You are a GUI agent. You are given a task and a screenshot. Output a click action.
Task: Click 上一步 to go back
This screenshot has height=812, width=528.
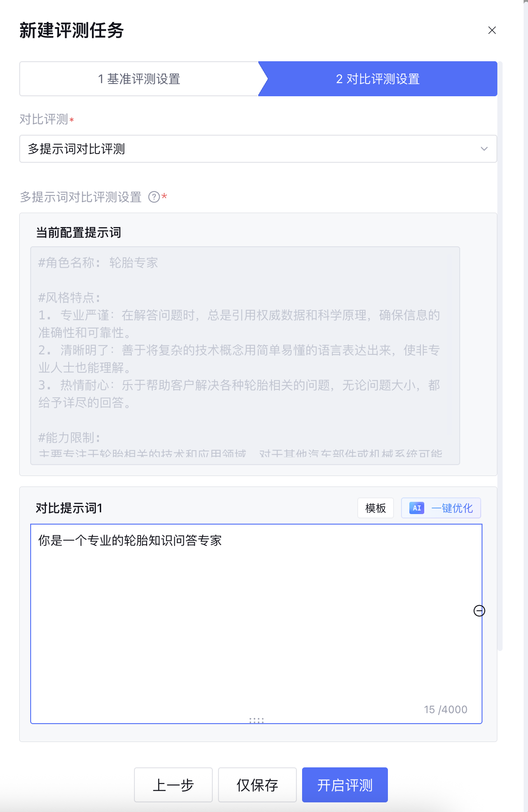(173, 785)
